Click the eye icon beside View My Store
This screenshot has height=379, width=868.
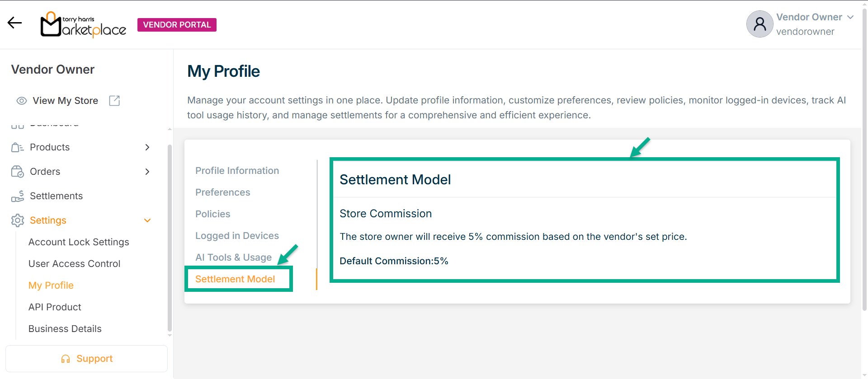click(21, 101)
